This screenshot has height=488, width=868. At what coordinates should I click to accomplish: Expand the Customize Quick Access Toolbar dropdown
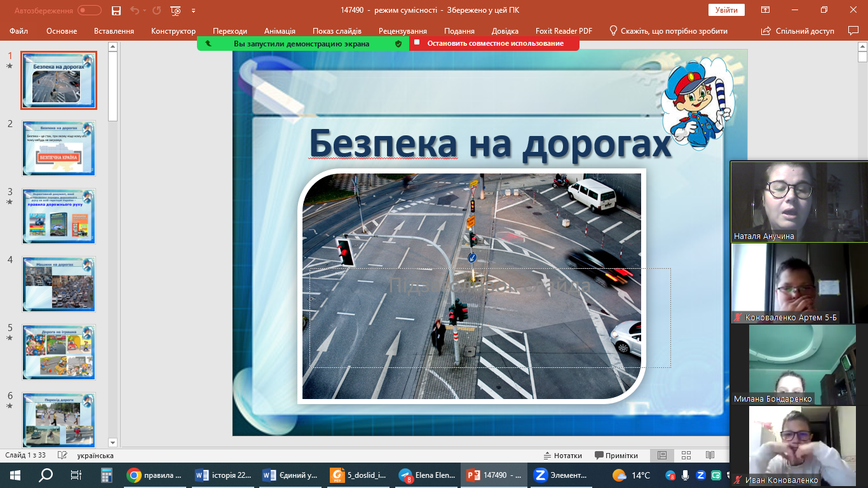coord(193,11)
